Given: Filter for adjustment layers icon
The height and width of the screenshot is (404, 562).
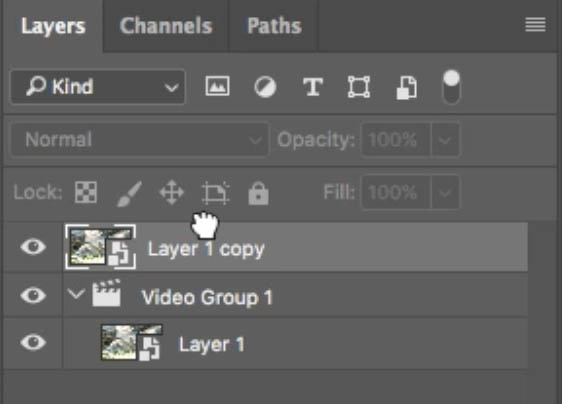Looking at the screenshot, I should (x=265, y=87).
